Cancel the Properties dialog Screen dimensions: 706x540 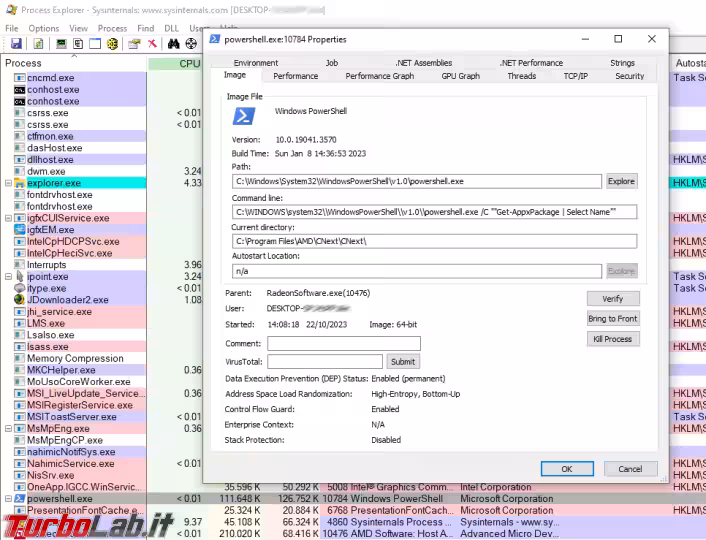click(630, 469)
